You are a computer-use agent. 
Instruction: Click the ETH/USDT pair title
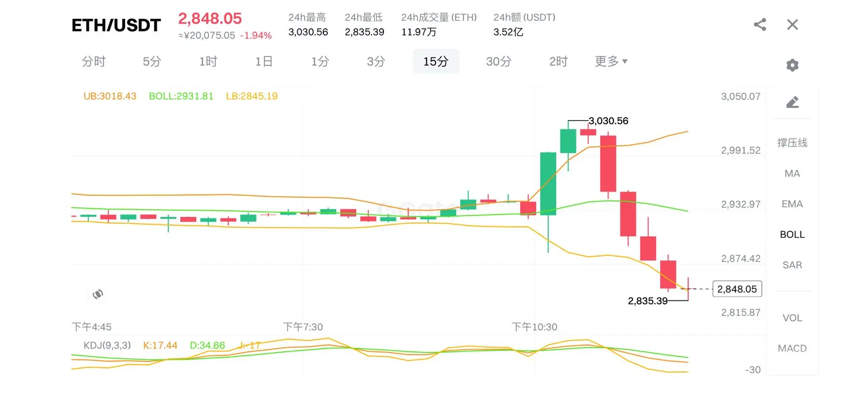pyautogui.click(x=116, y=25)
